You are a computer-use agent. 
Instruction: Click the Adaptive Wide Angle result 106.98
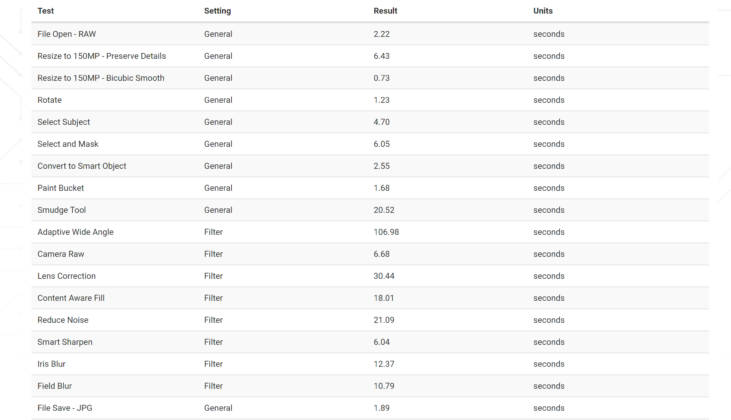click(x=387, y=232)
